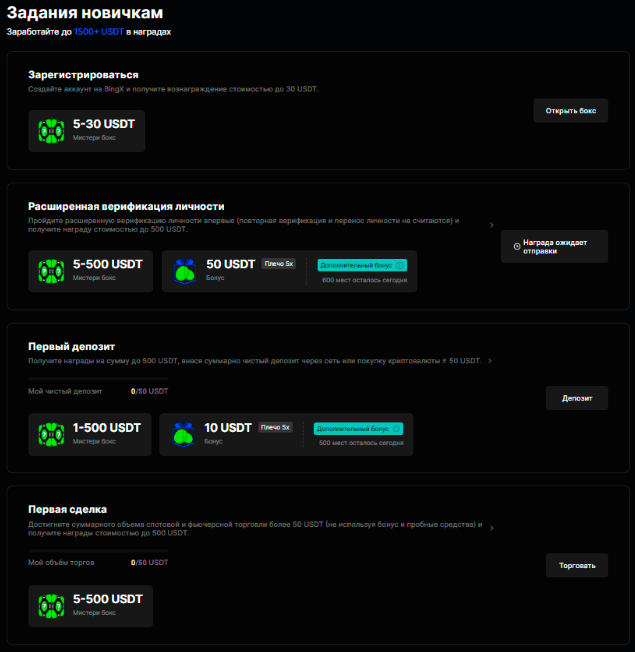This screenshot has width=635, height=652.
Task: Click the info icon on the 10 USDT Дополнительный бонус badge
Action: (x=396, y=428)
